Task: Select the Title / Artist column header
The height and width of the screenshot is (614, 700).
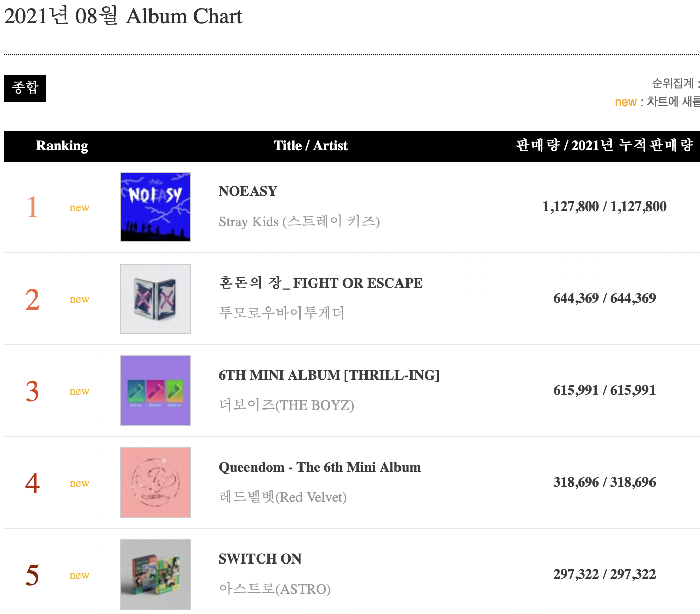Action: coord(311,146)
